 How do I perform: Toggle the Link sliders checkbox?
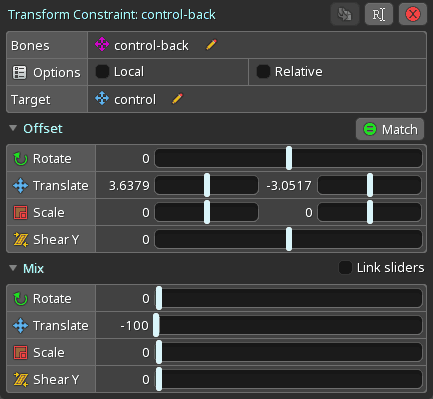pyautogui.click(x=345, y=268)
